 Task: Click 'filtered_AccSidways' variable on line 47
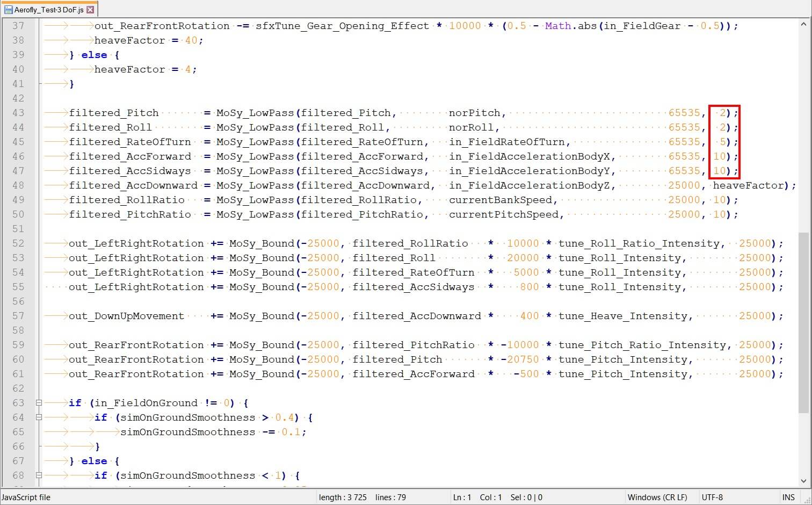pos(130,171)
